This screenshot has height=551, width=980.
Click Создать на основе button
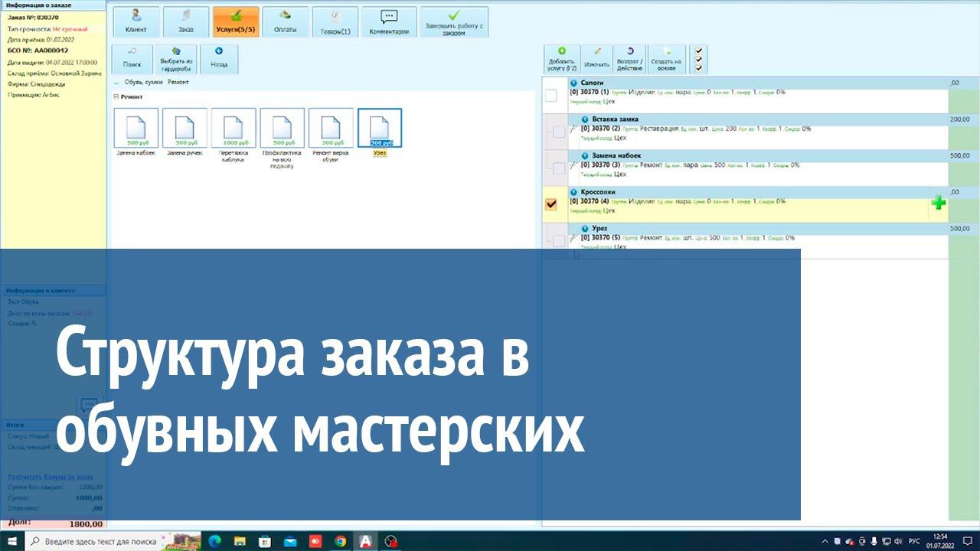pyautogui.click(x=666, y=59)
